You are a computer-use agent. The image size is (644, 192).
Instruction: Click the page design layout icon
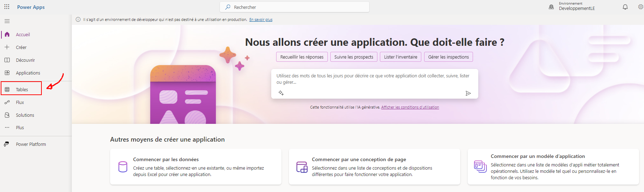(302, 167)
